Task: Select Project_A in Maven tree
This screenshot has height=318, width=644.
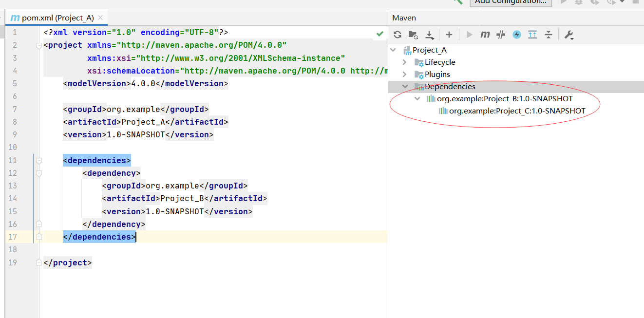Action: tap(430, 50)
